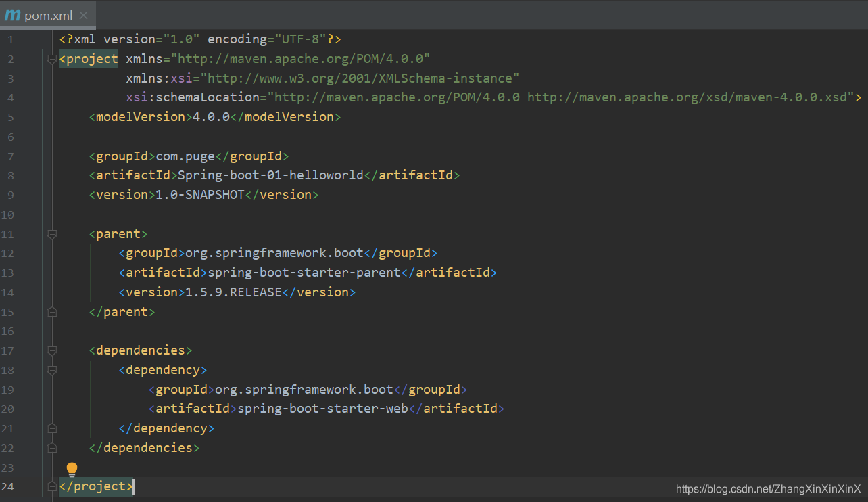Click the groupId value com.puge
Viewport: 868px width, 502px height.
pyautogui.click(x=185, y=156)
